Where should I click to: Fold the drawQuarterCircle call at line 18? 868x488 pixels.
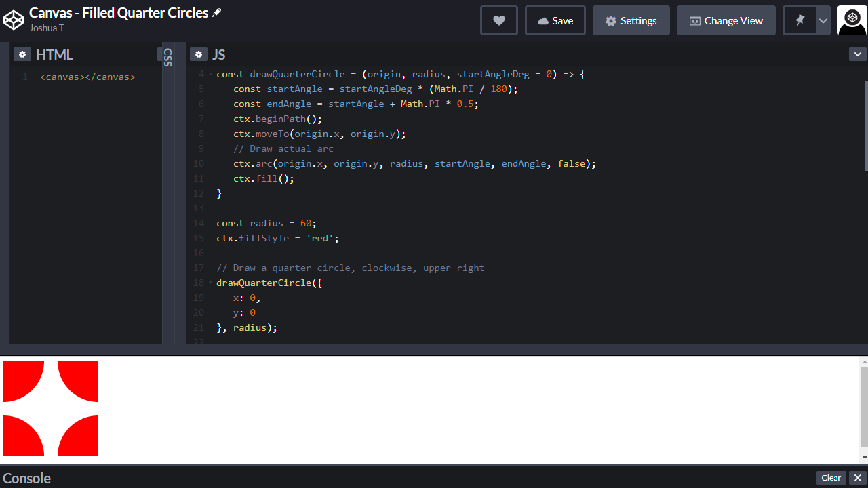(x=210, y=283)
